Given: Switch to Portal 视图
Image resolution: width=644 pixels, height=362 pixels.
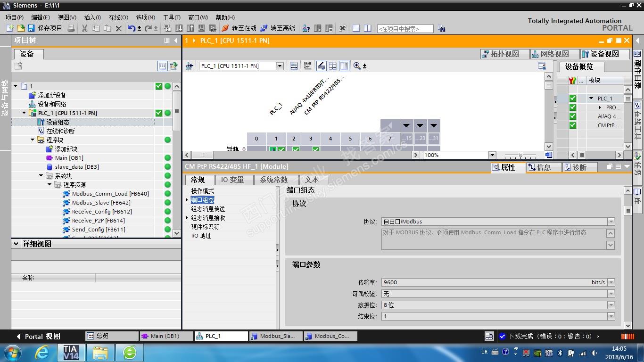Looking at the screenshot, I should 38,336.
